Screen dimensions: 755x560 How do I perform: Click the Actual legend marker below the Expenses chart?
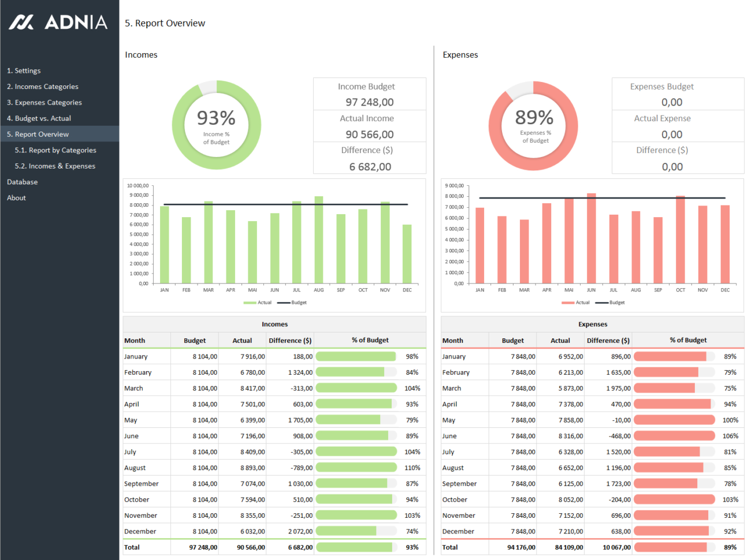click(x=568, y=302)
